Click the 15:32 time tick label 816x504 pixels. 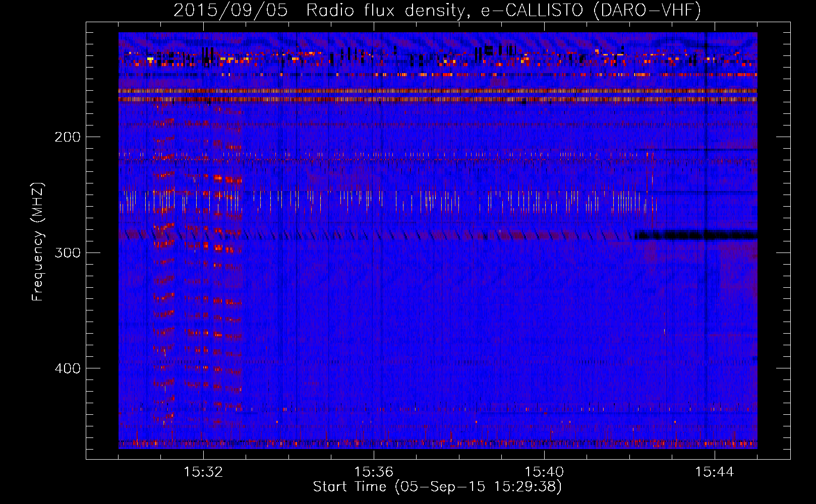click(x=203, y=472)
